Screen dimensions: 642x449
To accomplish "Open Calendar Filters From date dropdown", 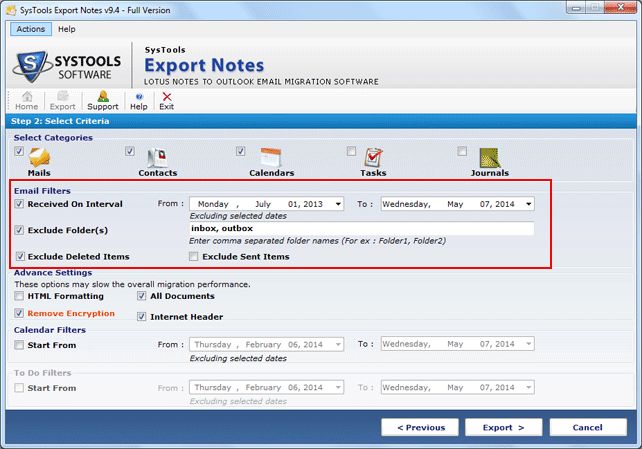I will pyautogui.click(x=338, y=345).
